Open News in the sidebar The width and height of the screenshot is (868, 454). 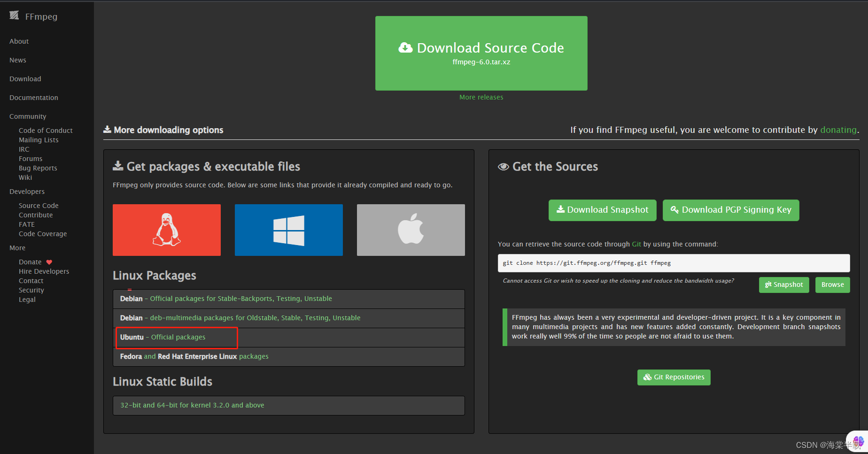(x=18, y=60)
